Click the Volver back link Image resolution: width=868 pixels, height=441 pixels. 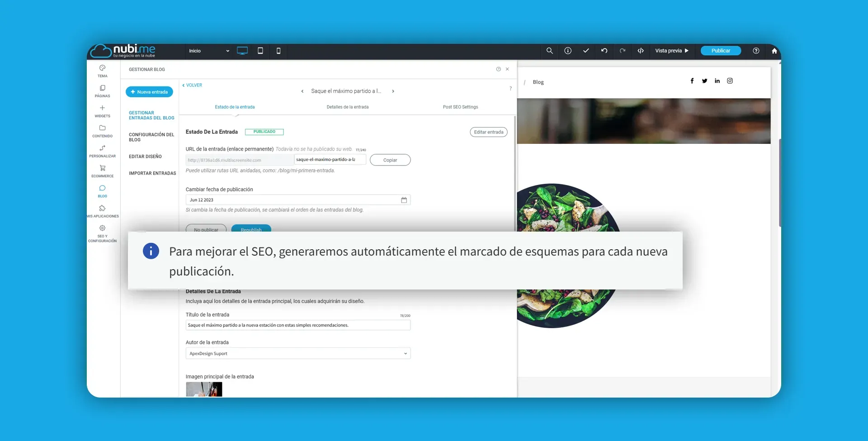193,85
